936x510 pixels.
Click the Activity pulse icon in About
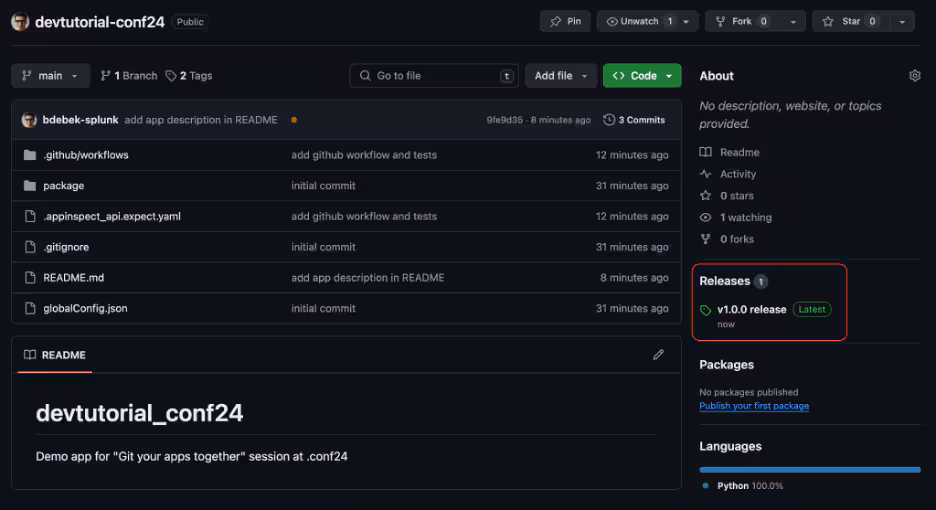[x=706, y=174]
